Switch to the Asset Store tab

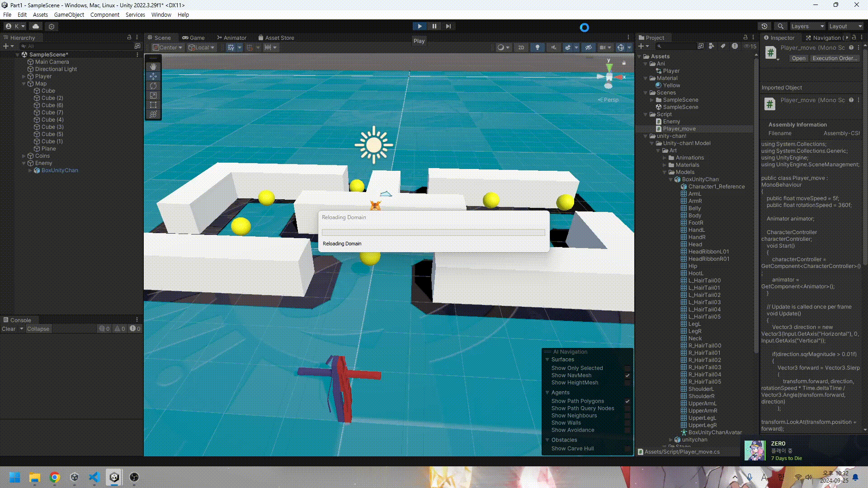tap(276, 38)
